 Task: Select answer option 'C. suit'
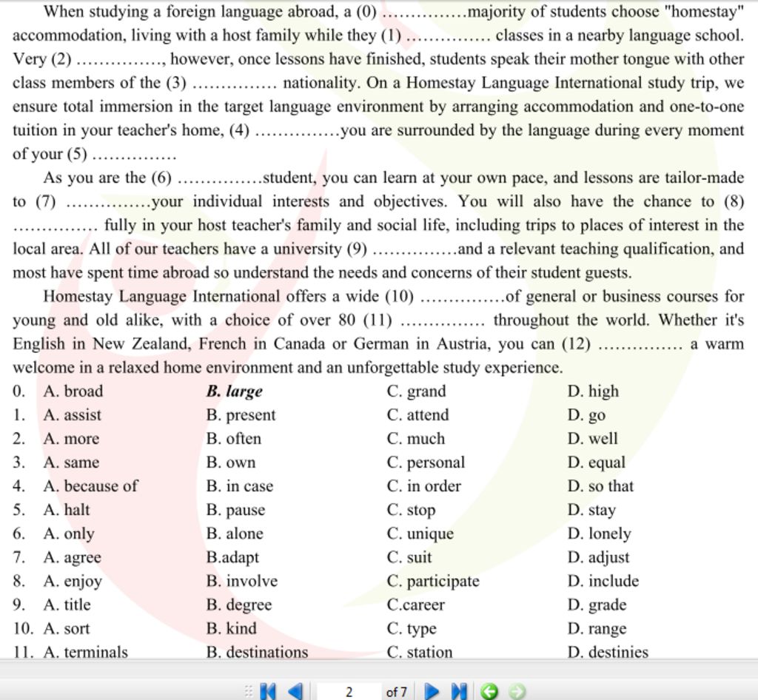click(409, 557)
